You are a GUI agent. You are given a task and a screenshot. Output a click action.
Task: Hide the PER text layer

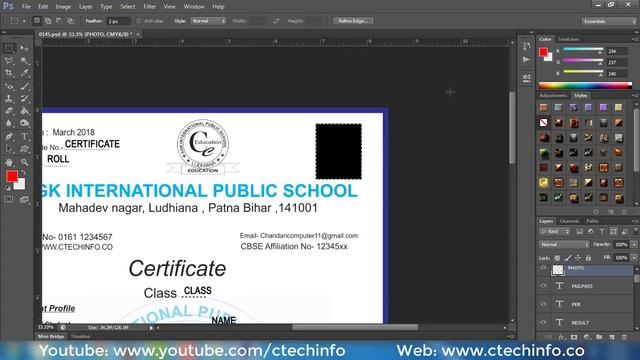point(543,304)
